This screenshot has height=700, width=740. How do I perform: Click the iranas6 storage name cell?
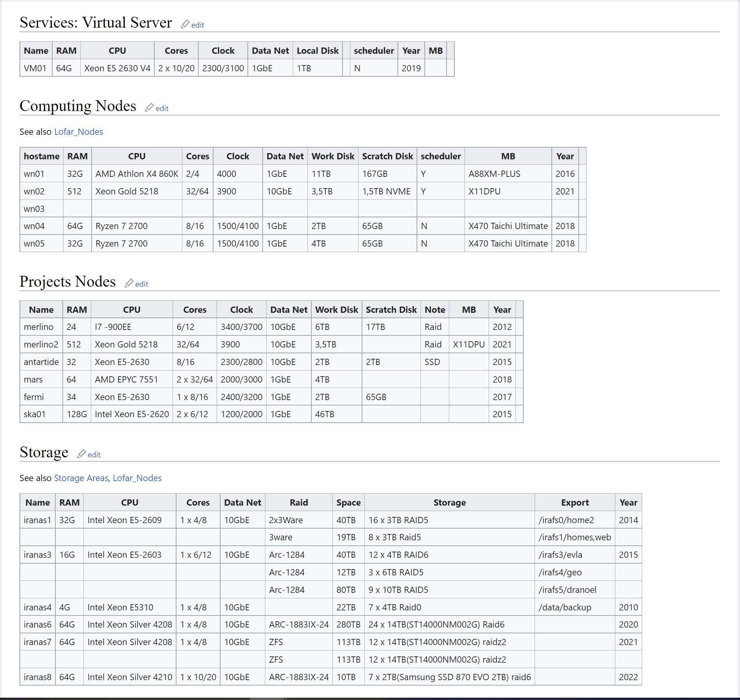click(37, 624)
